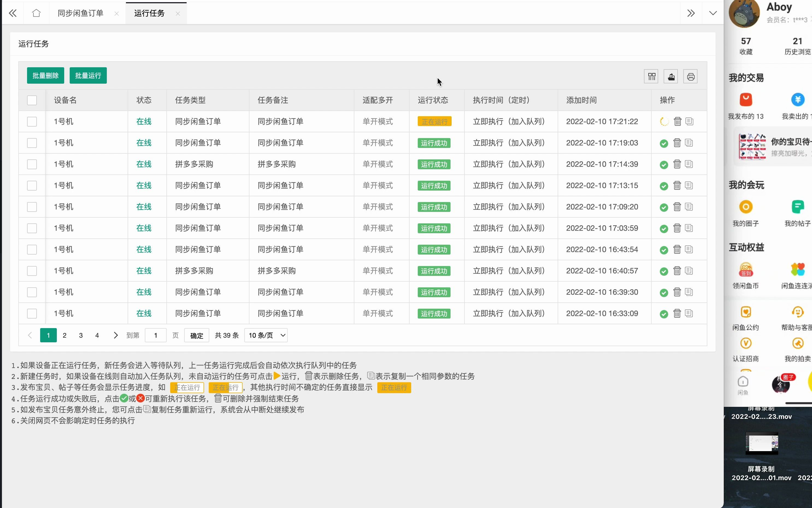Go to page 4 of task list
The image size is (812, 508).
point(97,335)
